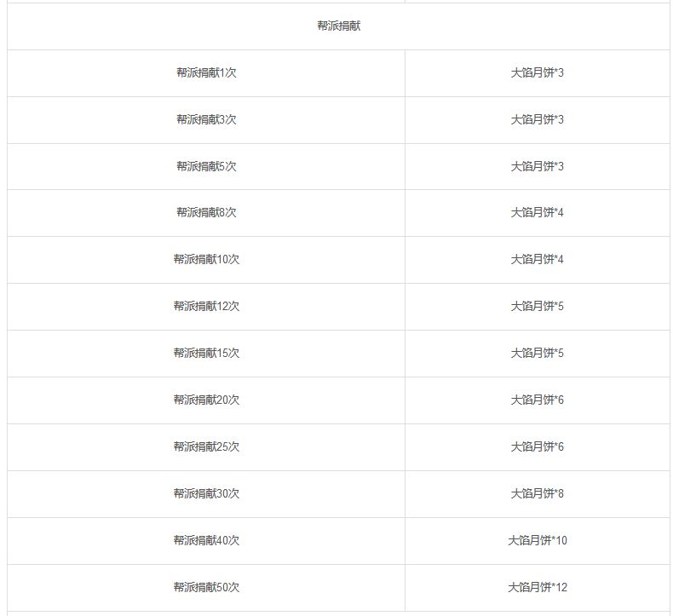The width and height of the screenshot is (673, 616).
Task: Click the 帮派捐献 table header
Action: [x=339, y=26]
